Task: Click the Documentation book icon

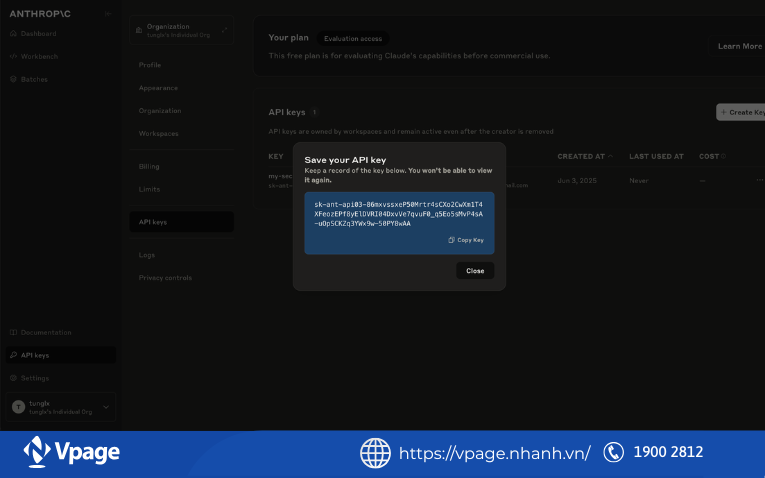Action: [x=13, y=332]
